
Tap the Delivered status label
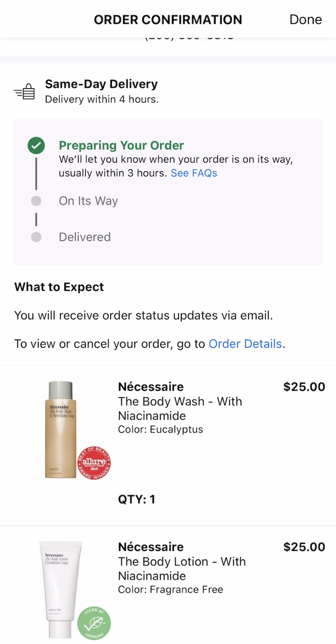85,237
